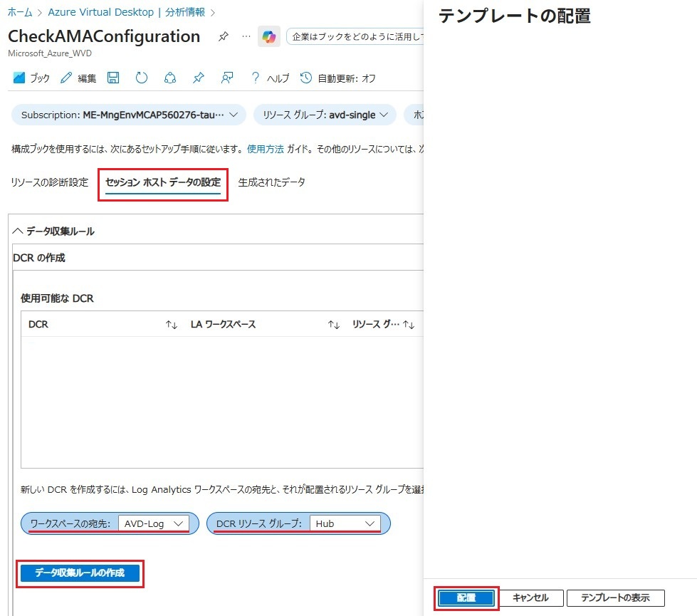Click 編集 to edit the workbook
Viewport: 697px width, 616px height.
(x=78, y=78)
